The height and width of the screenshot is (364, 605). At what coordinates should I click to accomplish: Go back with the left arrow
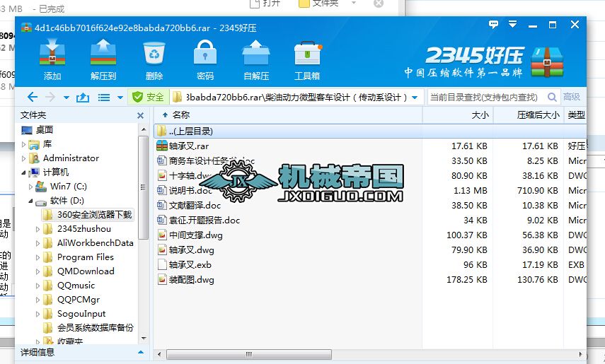point(33,97)
